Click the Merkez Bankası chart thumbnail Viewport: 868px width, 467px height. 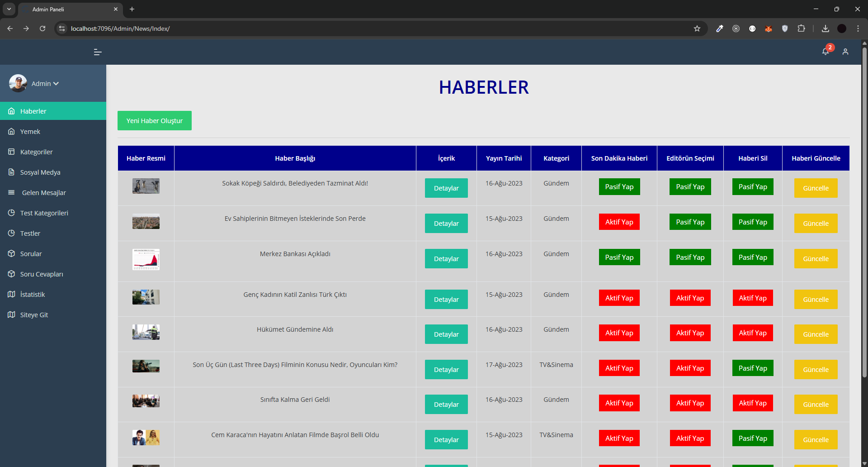tap(146, 259)
